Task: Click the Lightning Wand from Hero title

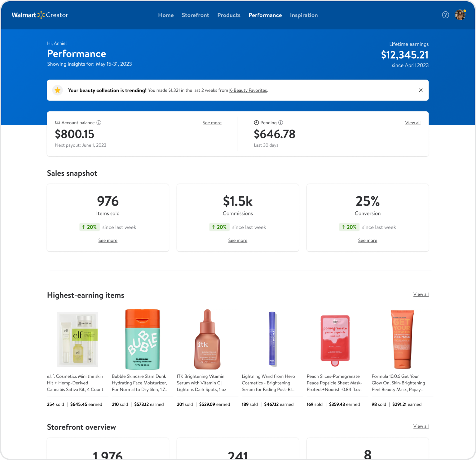Action: coord(269,383)
